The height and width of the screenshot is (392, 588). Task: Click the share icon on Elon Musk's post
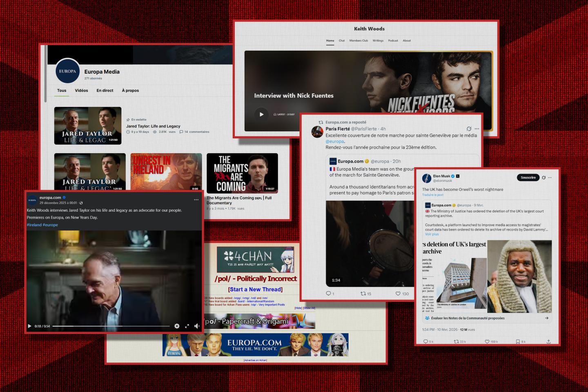tap(548, 341)
